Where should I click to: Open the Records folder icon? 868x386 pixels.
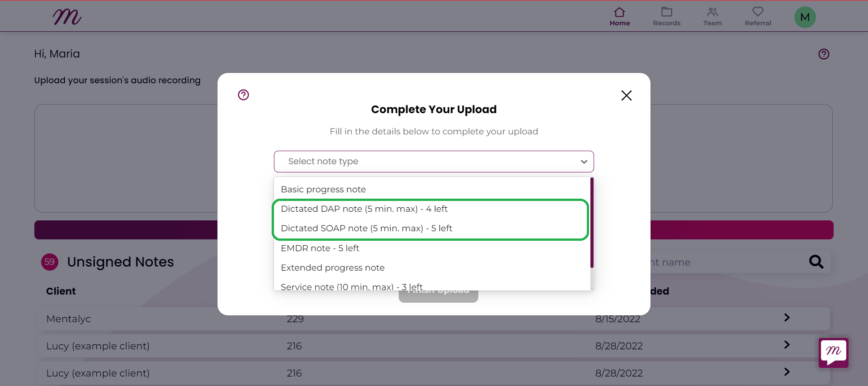[666, 12]
